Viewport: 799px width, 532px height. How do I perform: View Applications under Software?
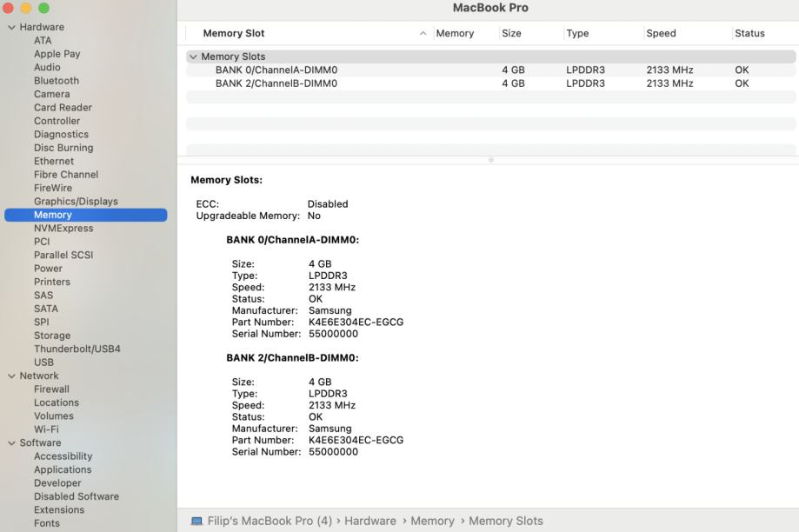(x=63, y=470)
